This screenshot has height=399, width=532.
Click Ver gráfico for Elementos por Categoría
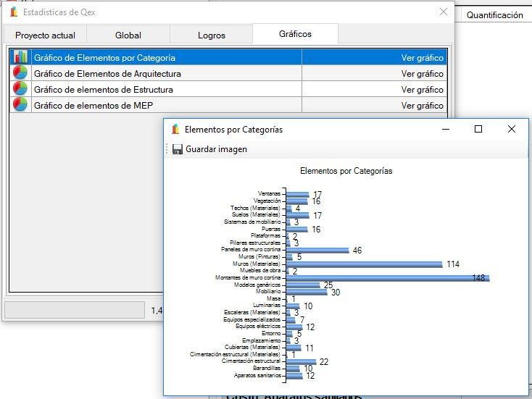422,58
